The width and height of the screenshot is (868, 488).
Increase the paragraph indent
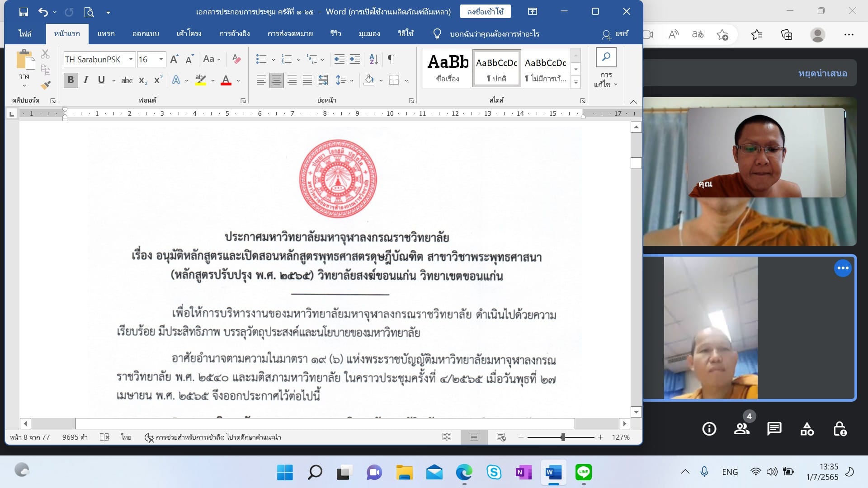[355, 59]
